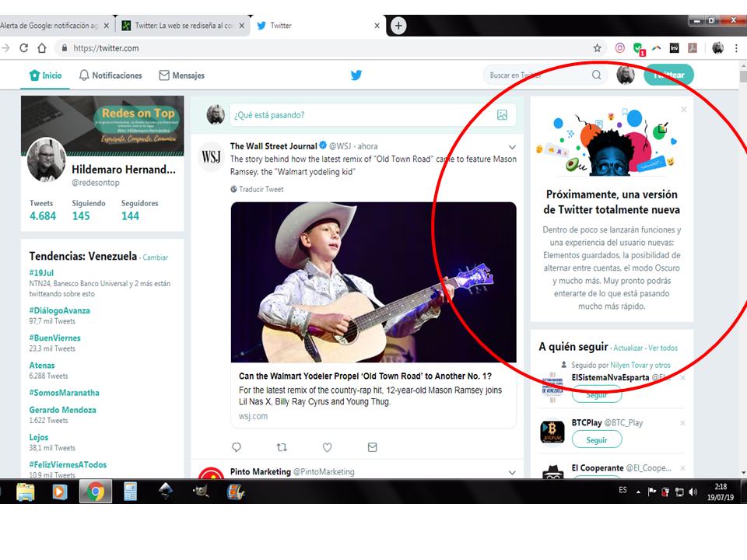Dismiss the new Twitter version promo card

(684, 110)
